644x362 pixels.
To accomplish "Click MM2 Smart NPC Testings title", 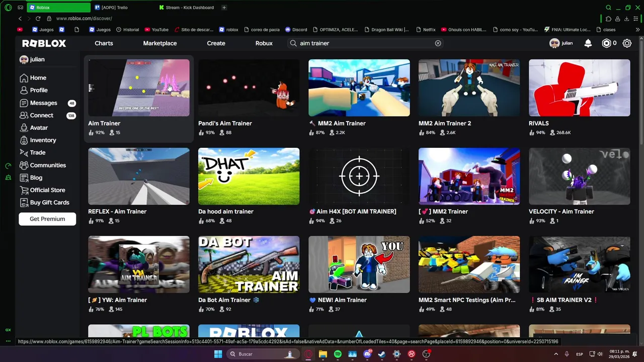I will pos(467,300).
